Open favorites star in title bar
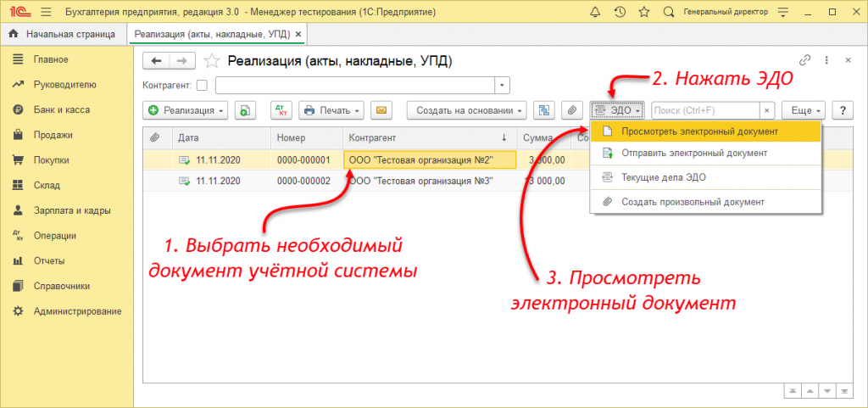 644,12
